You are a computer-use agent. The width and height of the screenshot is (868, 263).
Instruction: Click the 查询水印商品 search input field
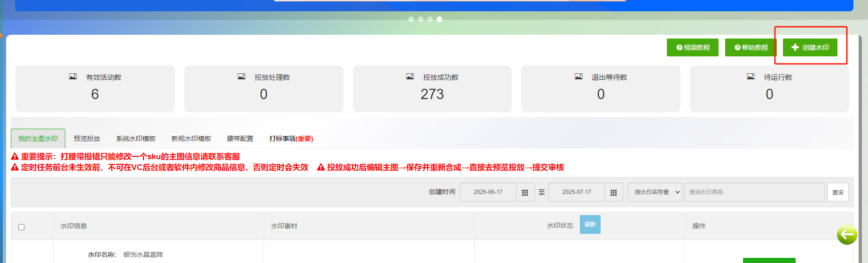pos(754,192)
